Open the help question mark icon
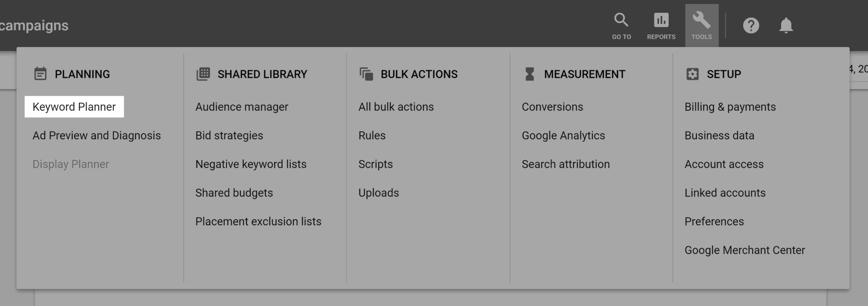The height and width of the screenshot is (306, 868). (x=751, y=25)
